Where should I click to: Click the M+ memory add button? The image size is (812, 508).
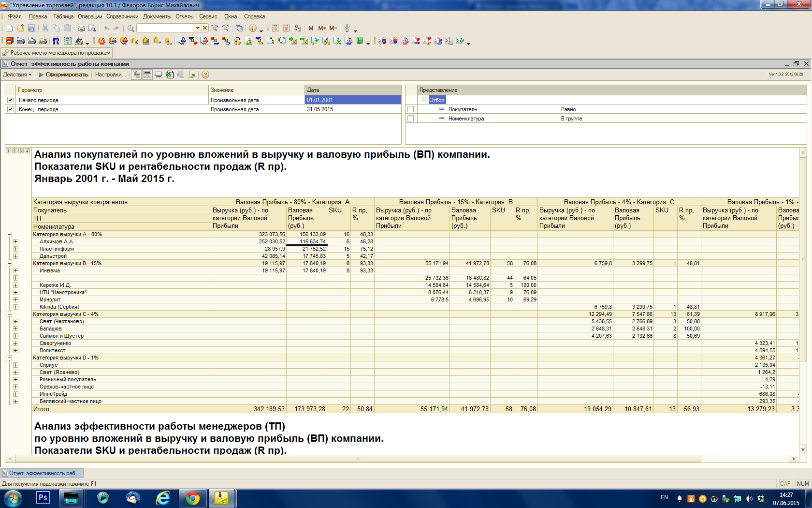(x=322, y=28)
